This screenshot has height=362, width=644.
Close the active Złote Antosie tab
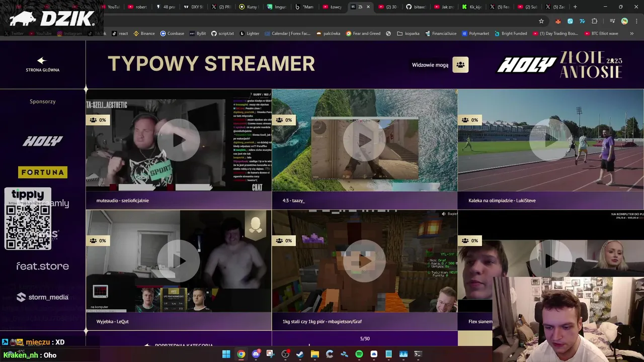click(368, 7)
